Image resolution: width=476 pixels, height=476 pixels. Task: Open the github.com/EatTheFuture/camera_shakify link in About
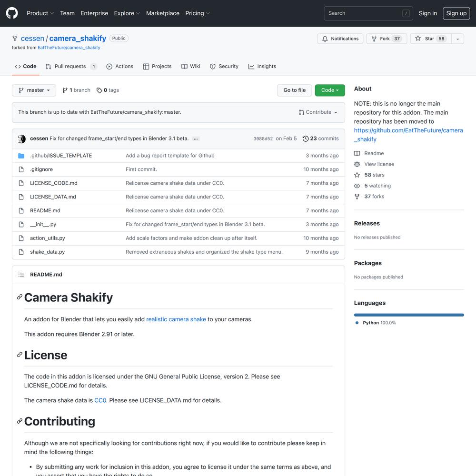[408, 135]
